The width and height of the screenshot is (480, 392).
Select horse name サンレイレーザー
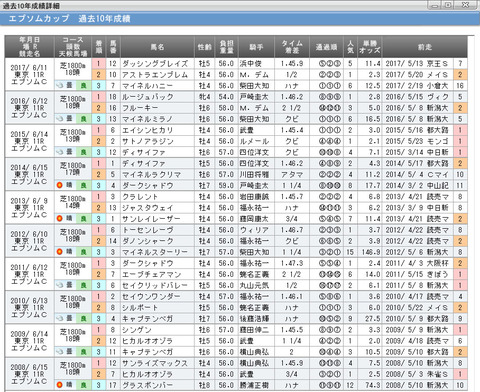tap(151, 219)
